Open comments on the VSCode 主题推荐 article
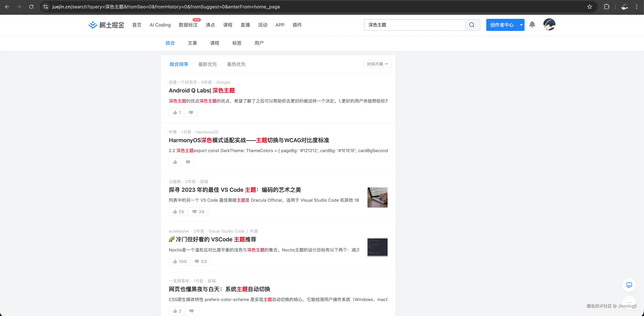 [200, 261]
